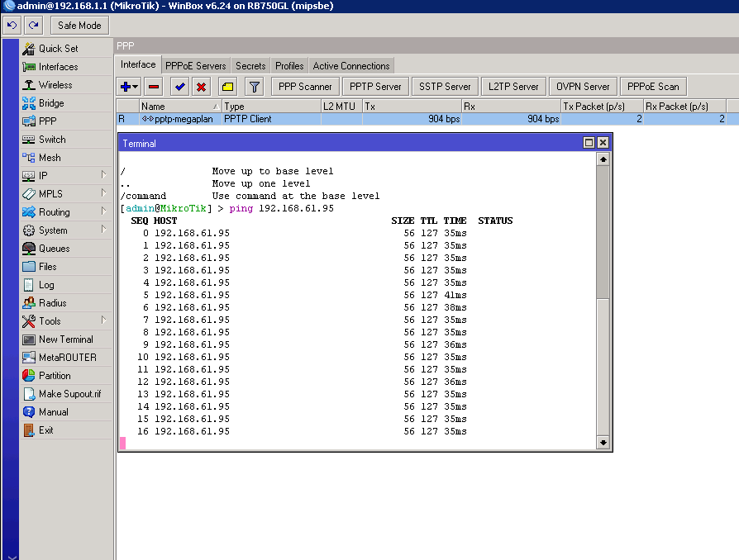Switch to the Active Connections tab
Viewport: 739px width, 560px height.
[x=350, y=66]
